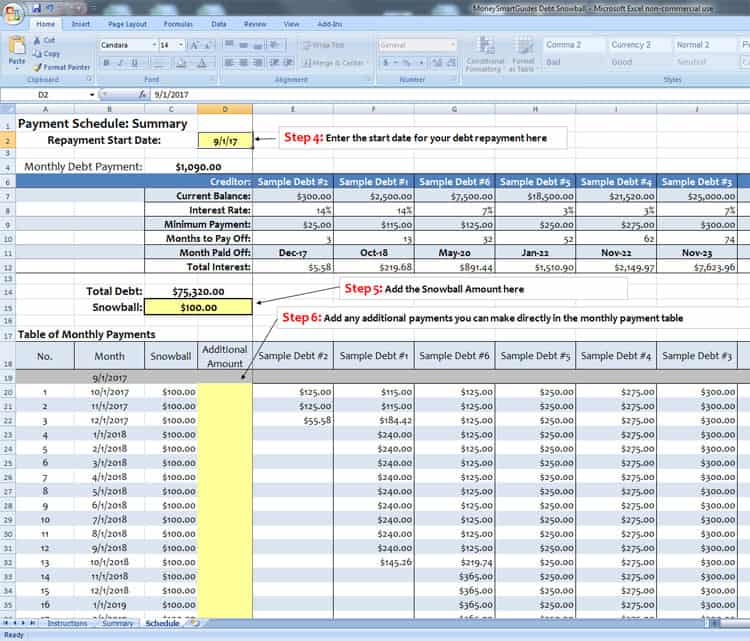Toggle underline formatting
Screen dimensions: 750x641
click(x=135, y=63)
